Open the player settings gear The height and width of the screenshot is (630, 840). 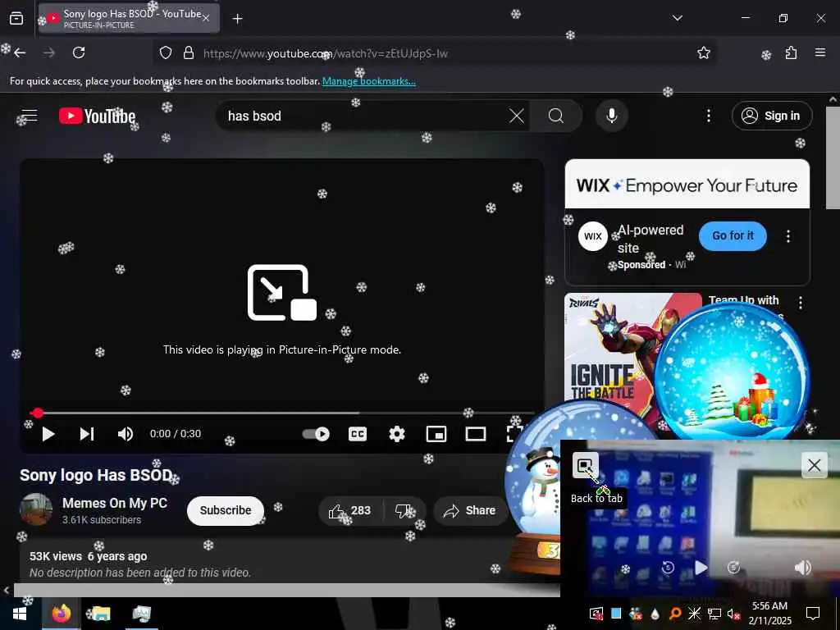pos(397,434)
